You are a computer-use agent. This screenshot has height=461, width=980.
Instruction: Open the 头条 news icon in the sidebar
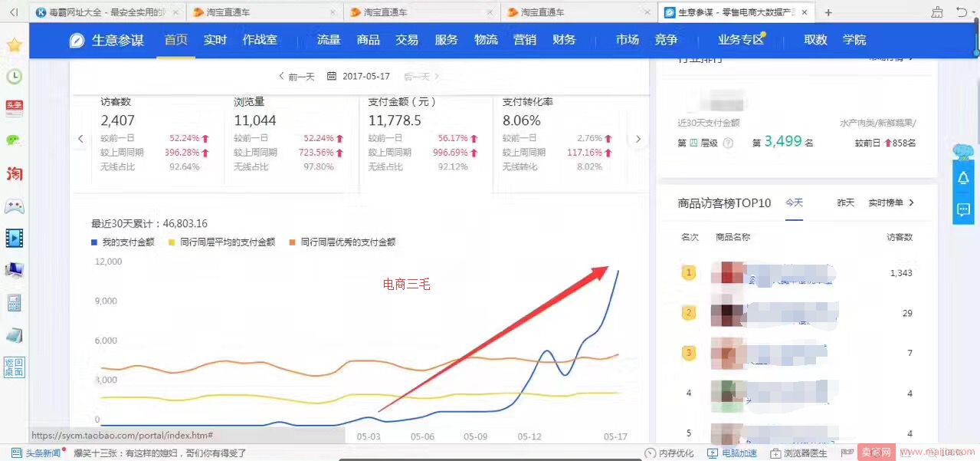14,108
